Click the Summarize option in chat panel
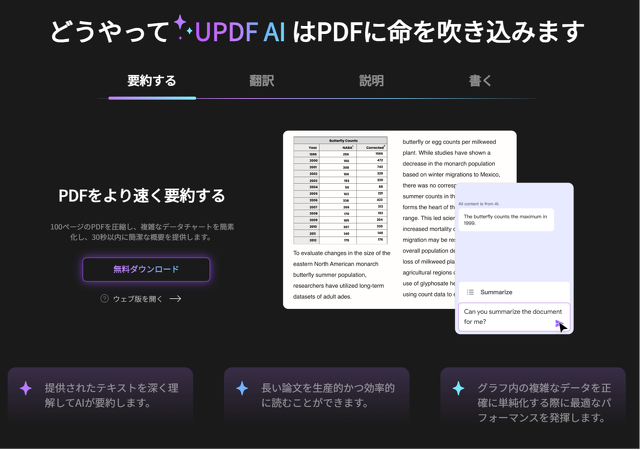The image size is (640, 450). coord(514,292)
